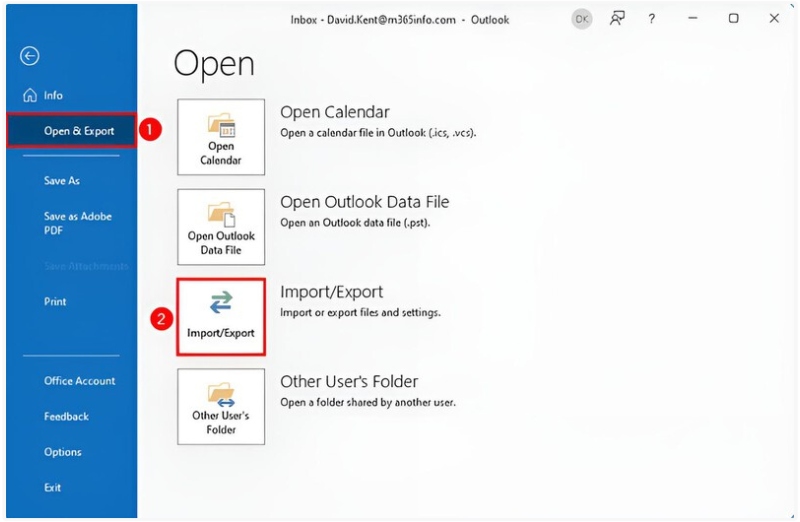Open the Info page with home icon
This screenshot has height=522, width=800.
point(44,96)
